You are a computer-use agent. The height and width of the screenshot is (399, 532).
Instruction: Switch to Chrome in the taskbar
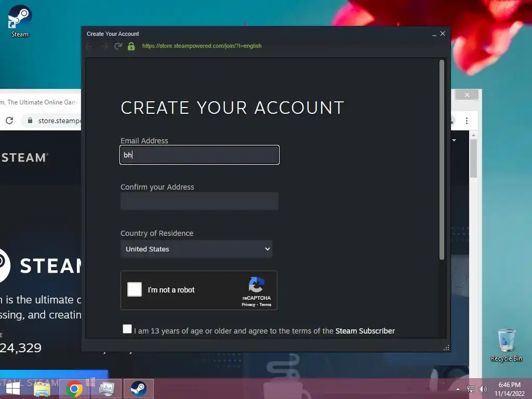tap(74, 389)
